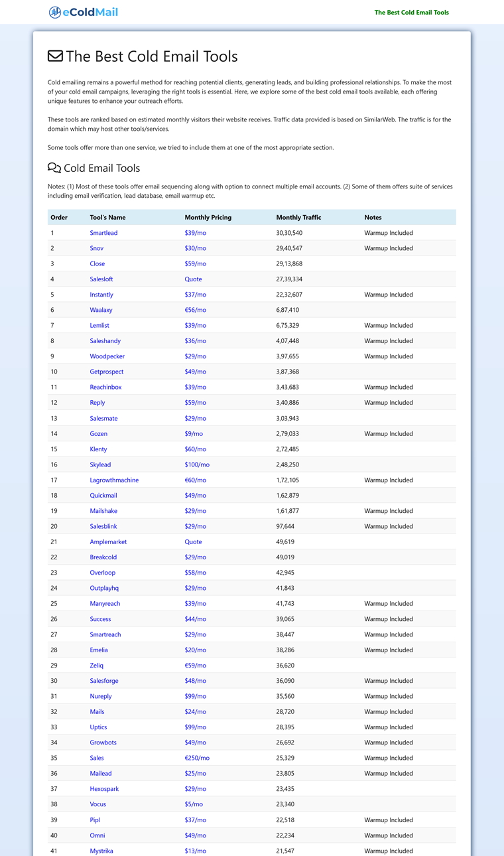The height and width of the screenshot is (856, 504).
Task: Open the Lagrowthmachine link
Action: click(x=115, y=480)
